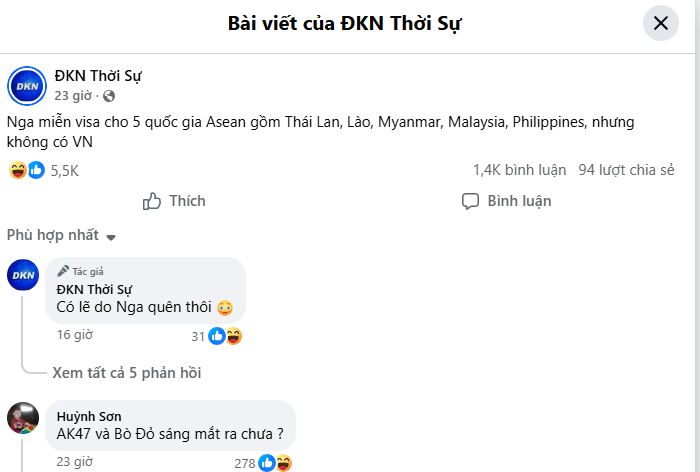Click the DKN page avatar on the post header
This screenshot has width=700, height=472.
pyautogui.click(x=27, y=86)
